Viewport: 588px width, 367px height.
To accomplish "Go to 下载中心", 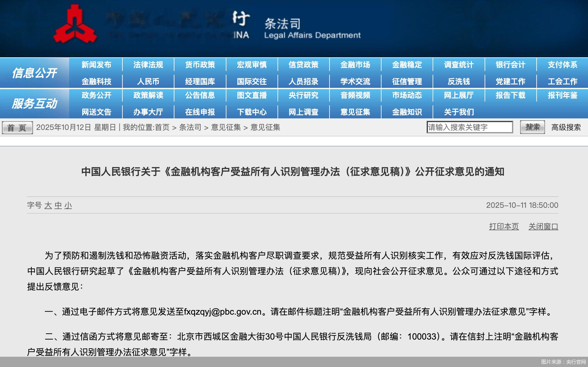I will point(252,112).
